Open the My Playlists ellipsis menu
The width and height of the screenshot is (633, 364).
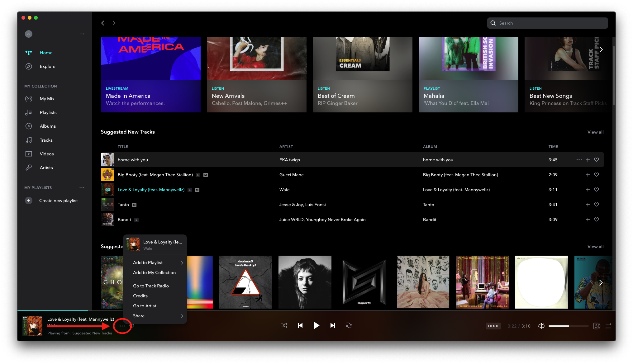[82, 188]
